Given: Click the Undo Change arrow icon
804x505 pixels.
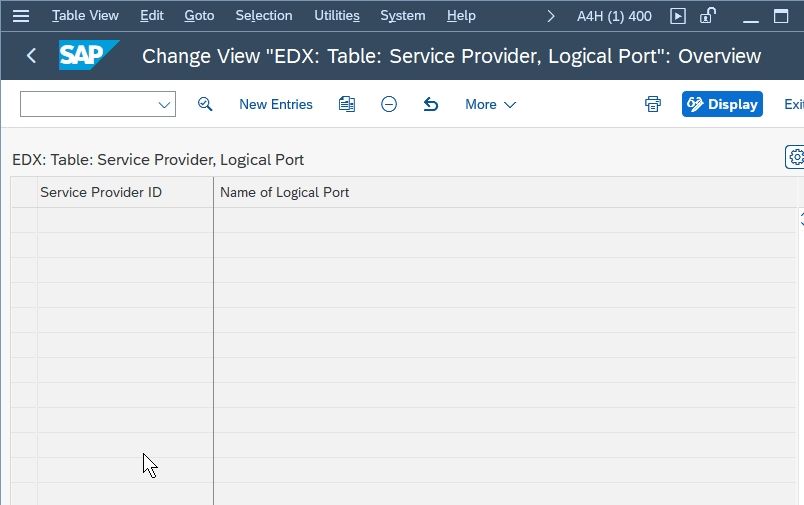Looking at the screenshot, I should (x=431, y=104).
